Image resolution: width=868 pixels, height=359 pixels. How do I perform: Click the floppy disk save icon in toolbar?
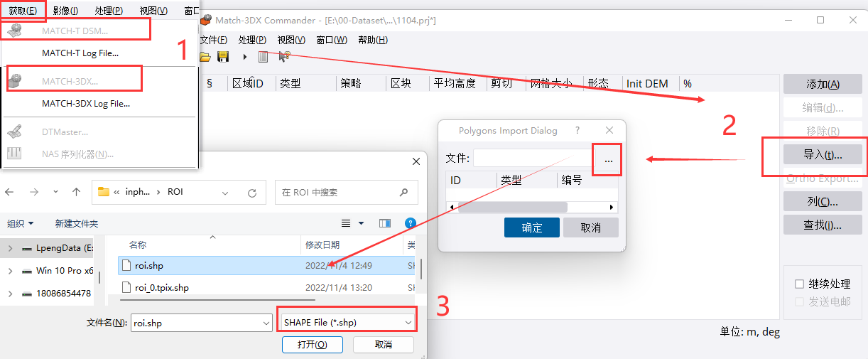coord(223,56)
